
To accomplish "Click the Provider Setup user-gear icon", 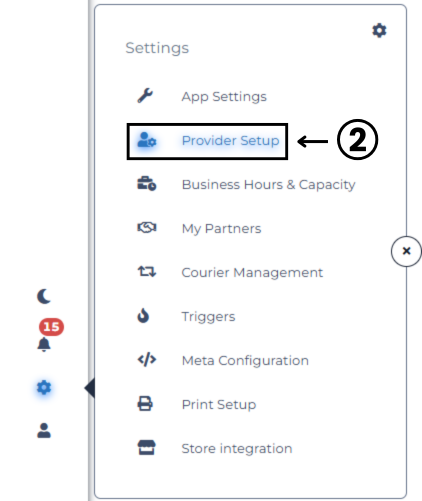I will click(x=147, y=140).
